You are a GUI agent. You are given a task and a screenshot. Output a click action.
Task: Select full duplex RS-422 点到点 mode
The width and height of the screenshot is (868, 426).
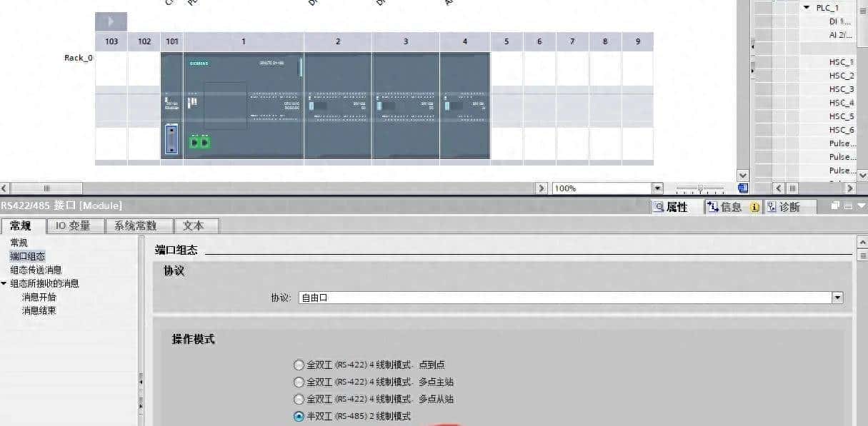pyautogui.click(x=299, y=365)
